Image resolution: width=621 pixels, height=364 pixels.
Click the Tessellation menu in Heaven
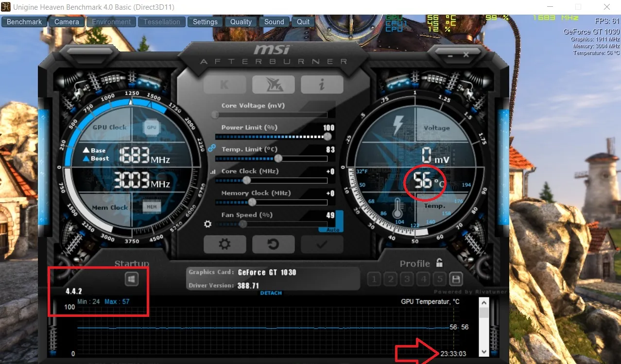point(162,22)
